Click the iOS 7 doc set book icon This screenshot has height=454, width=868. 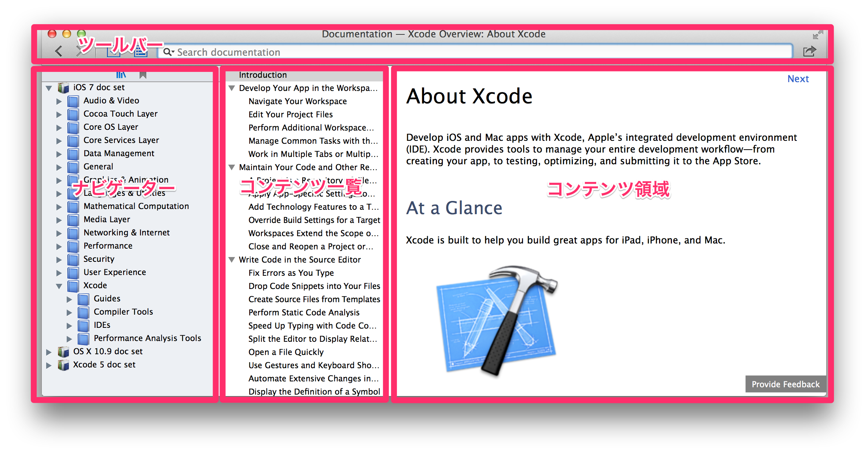[x=63, y=88]
